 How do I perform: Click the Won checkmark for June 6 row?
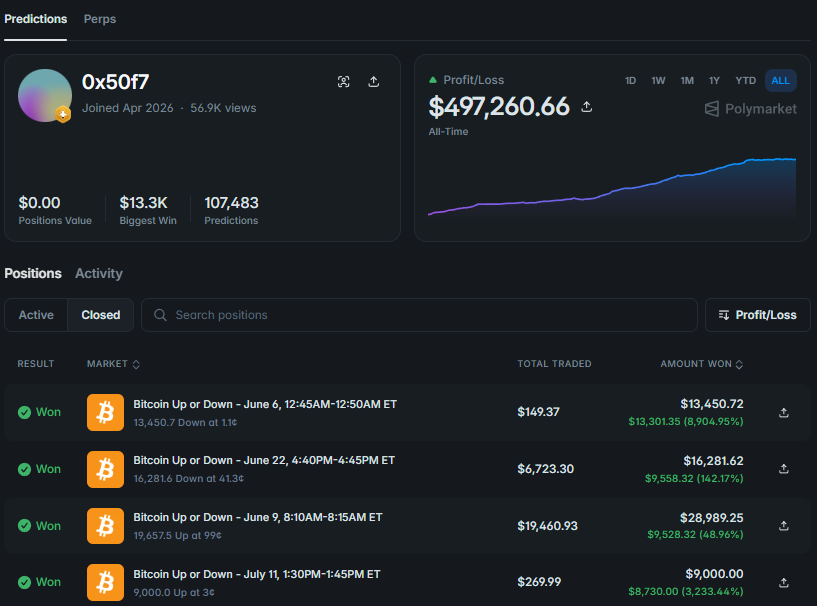point(24,412)
